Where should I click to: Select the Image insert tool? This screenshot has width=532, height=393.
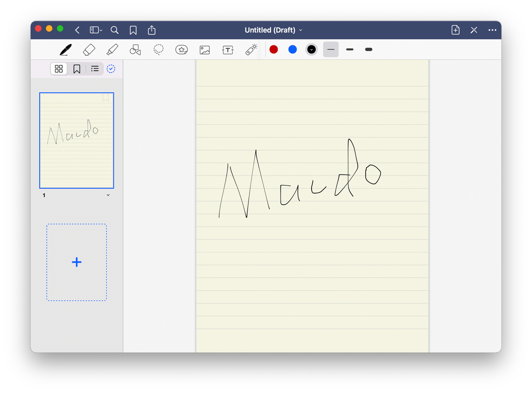pos(205,50)
